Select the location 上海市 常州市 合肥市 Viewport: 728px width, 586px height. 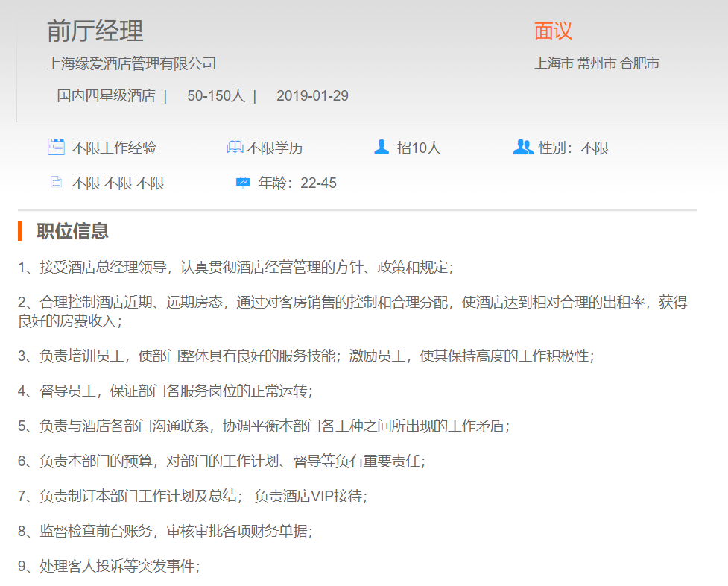point(596,63)
